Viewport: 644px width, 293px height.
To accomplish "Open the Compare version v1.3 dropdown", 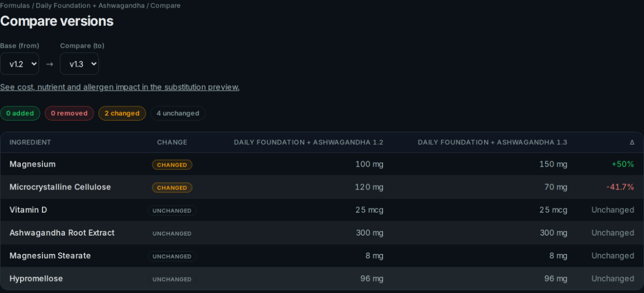I will pyautogui.click(x=79, y=64).
